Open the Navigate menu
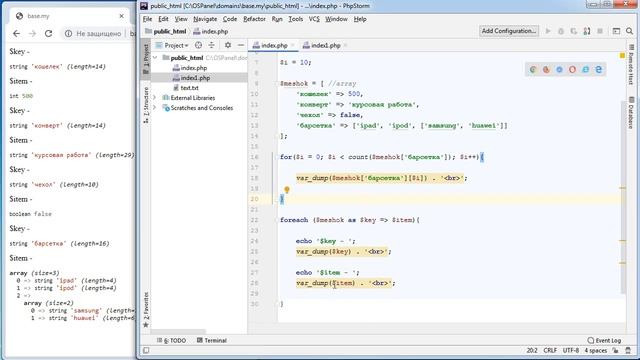 [x=205, y=19]
